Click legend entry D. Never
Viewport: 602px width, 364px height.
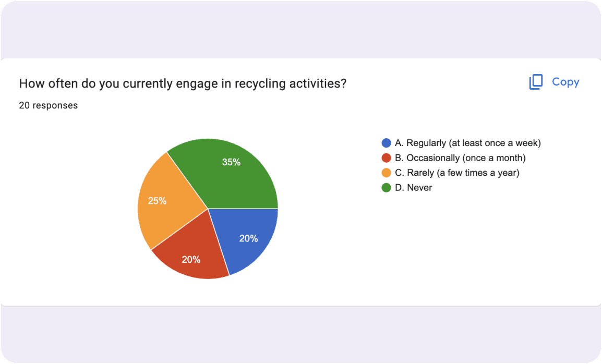pos(407,188)
